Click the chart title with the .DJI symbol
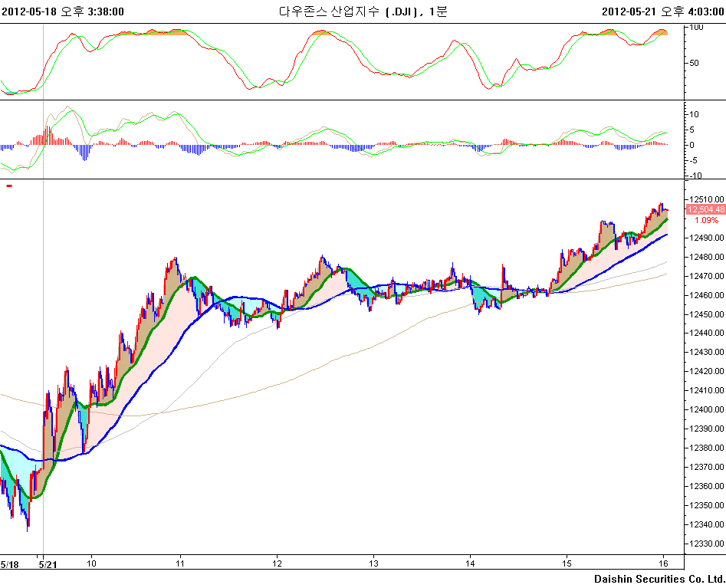The image size is (726, 588). tap(363, 11)
